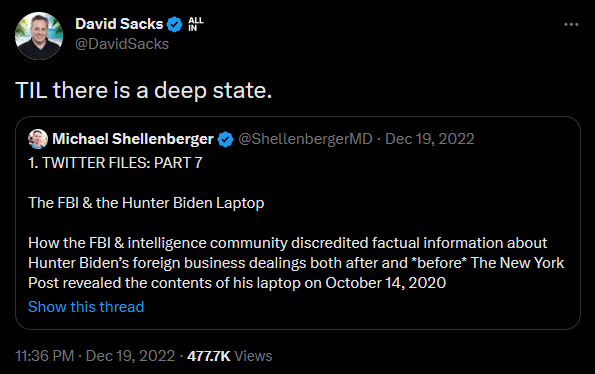Open Michael Shellenberger's display name
The image size is (595, 374).
[133, 139]
